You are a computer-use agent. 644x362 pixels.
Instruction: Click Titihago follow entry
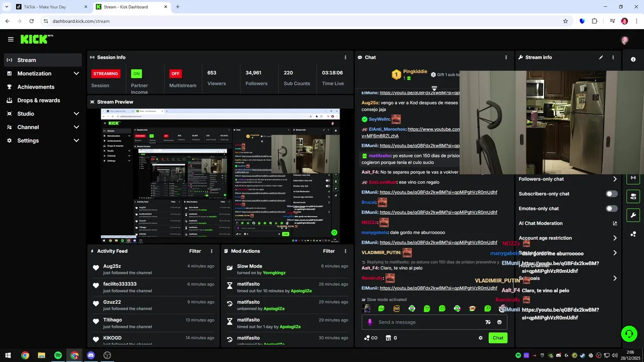point(153,323)
